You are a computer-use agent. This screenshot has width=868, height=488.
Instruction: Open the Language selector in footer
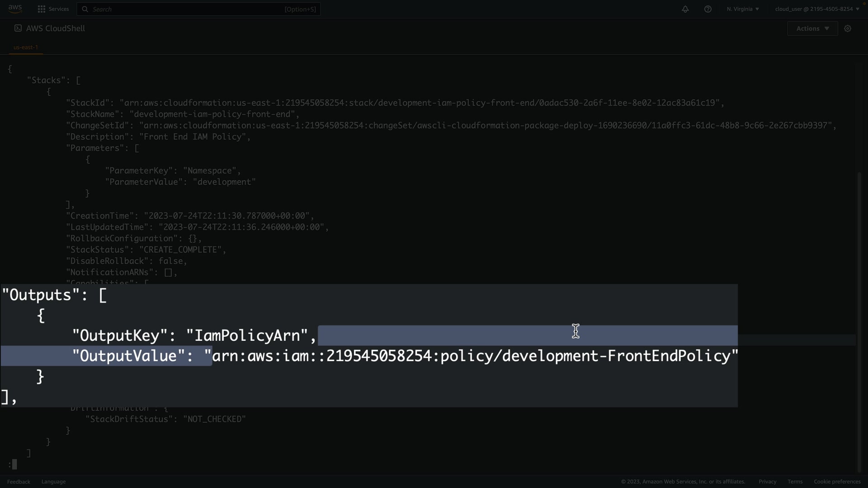(x=53, y=482)
